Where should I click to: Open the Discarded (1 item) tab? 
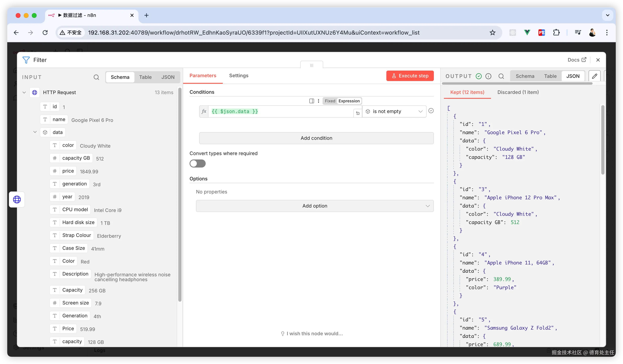[x=518, y=92]
